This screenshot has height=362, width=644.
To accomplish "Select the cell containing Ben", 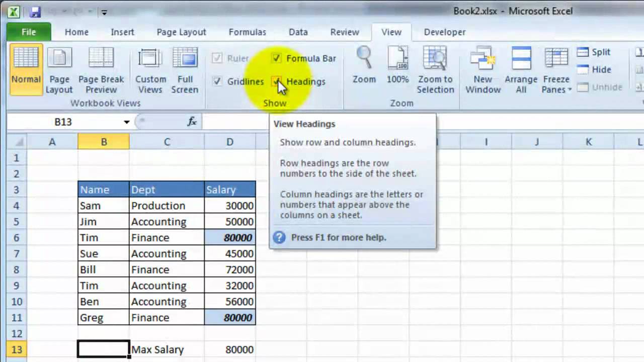I will tap(104, 302).
